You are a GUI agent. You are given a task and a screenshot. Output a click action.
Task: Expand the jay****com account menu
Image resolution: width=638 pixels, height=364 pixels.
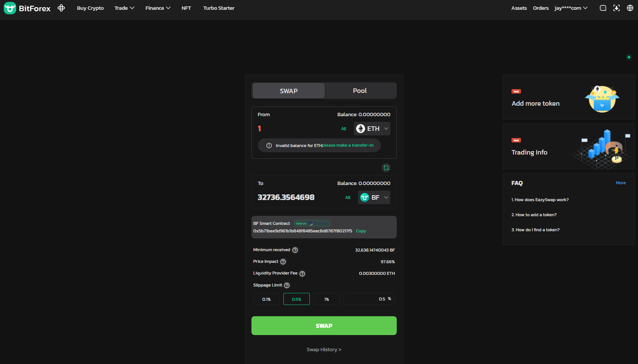point(571,8)
